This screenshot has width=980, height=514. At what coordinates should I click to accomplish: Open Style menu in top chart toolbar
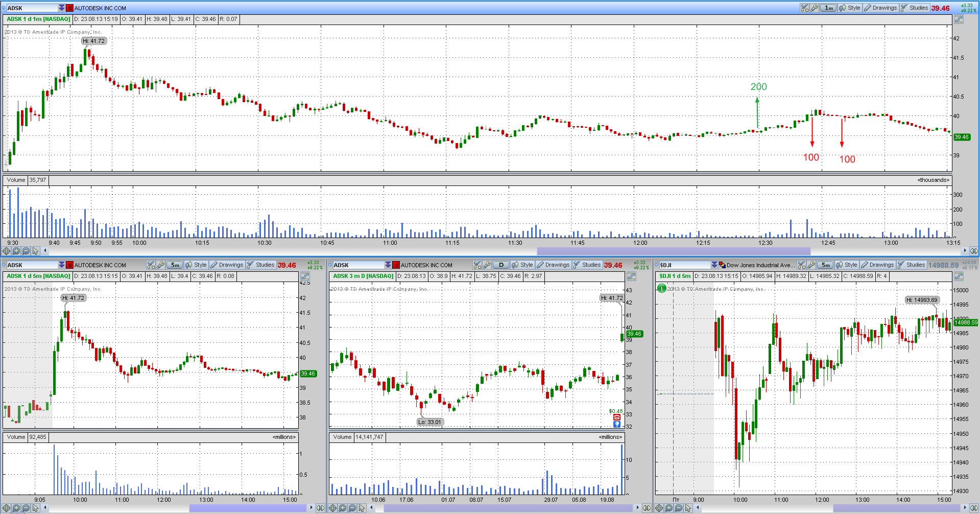click(850, 8)
